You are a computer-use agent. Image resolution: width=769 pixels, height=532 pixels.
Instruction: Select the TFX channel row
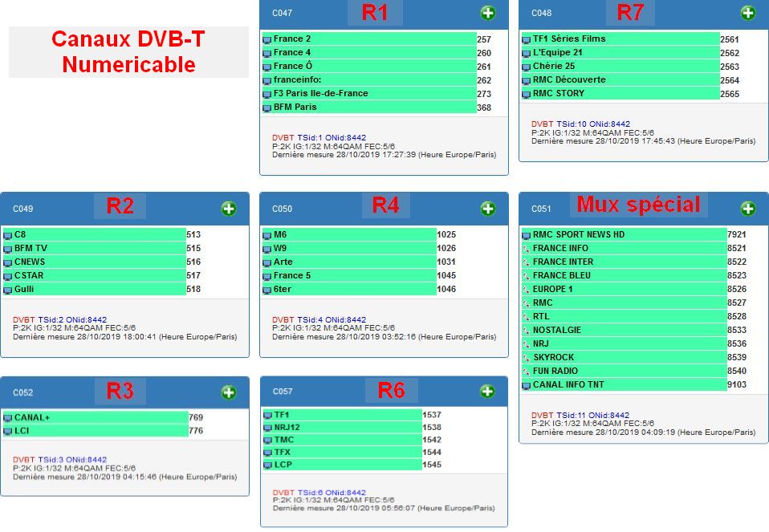[x=342, y=452]
